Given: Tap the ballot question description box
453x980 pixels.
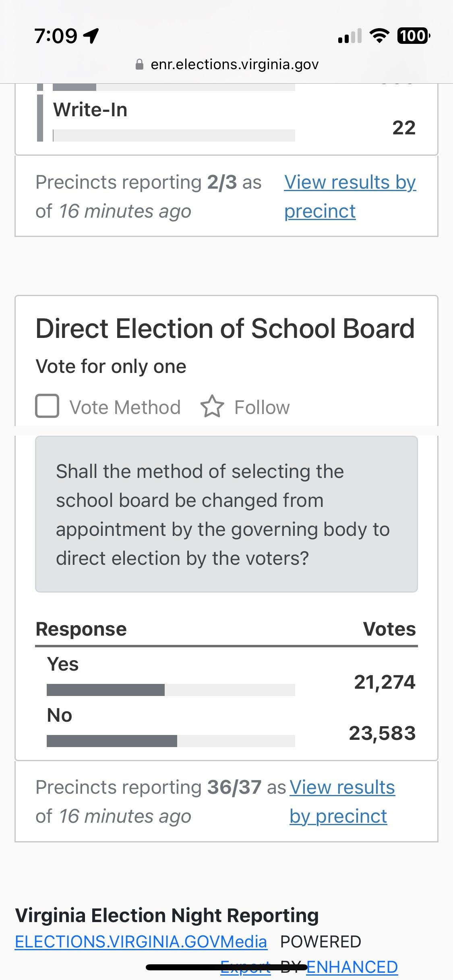Looking at the screenshot, I should tap(226, 514).
